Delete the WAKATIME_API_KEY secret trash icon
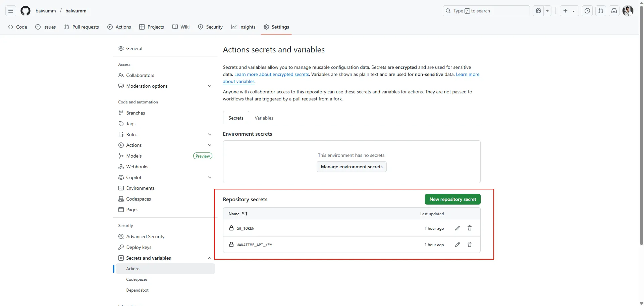 (470, 245)
